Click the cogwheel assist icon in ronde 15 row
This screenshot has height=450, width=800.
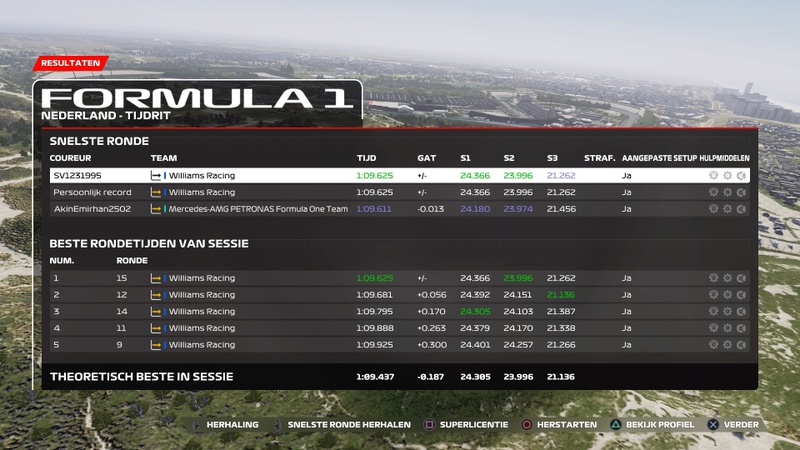[728, 278]
